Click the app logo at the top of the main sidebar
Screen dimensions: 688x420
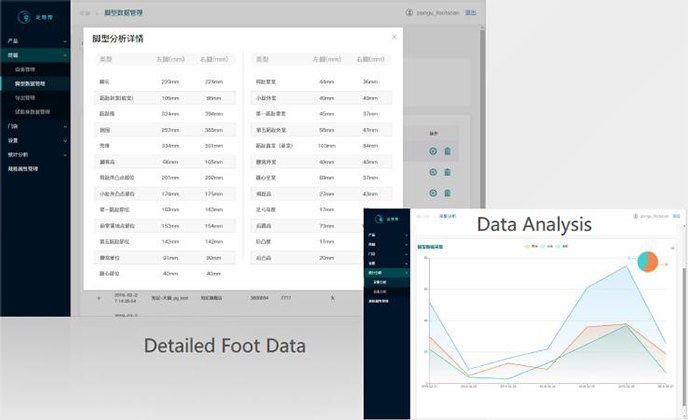pyautogui.click(x=25, y=14)
